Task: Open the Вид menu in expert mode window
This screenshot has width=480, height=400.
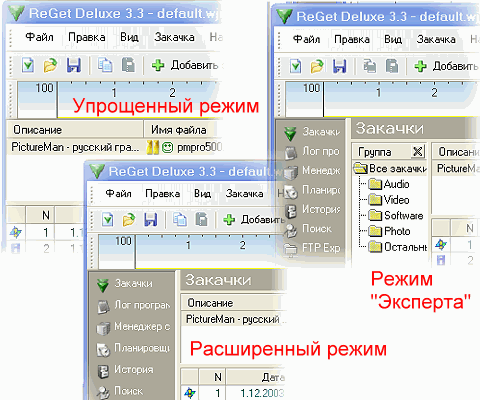Action: point(393,39)
